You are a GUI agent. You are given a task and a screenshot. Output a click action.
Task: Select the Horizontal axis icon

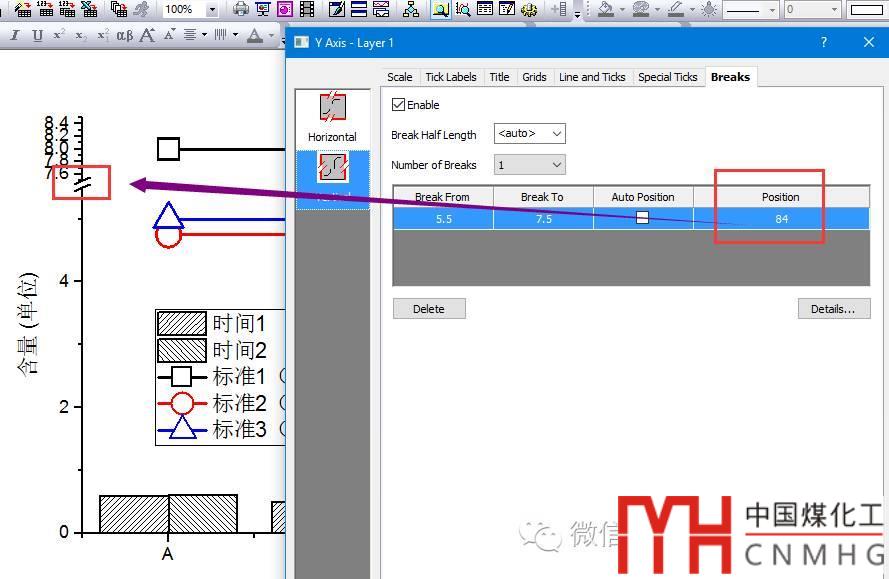pyautogui.click(x=332, y=117)
